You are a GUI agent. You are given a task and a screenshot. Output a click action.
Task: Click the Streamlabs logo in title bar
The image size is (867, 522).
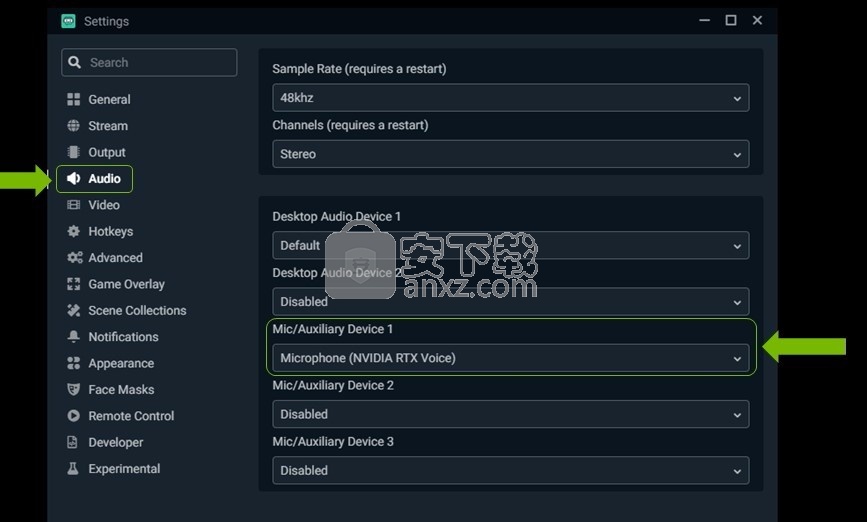coord(69,21)
